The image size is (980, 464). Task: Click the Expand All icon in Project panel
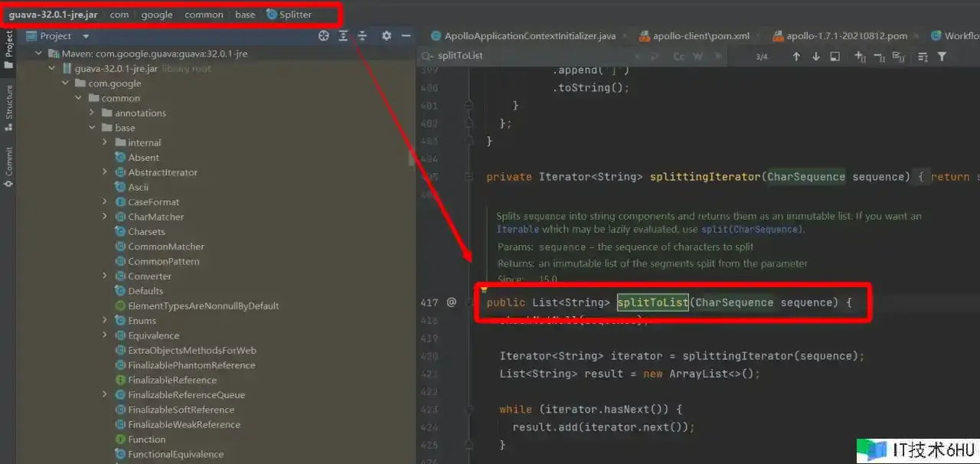click(x=343, y=36)
